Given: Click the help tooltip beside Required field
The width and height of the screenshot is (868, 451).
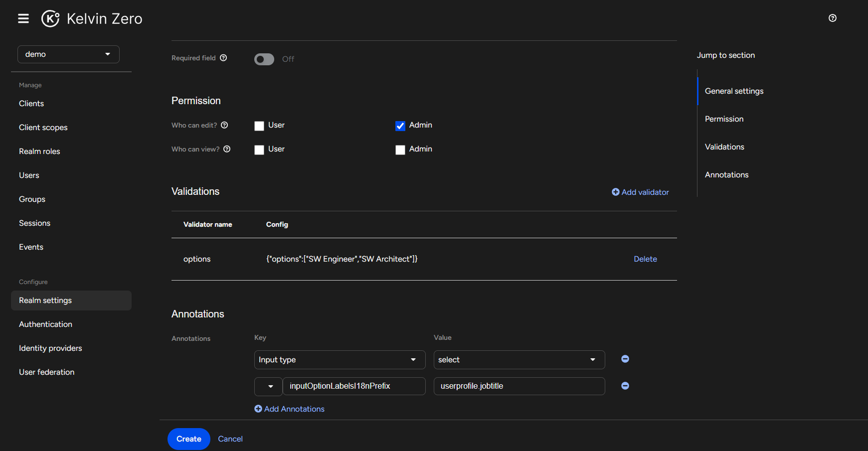Looking at the screenshot, I should (223, 57).
